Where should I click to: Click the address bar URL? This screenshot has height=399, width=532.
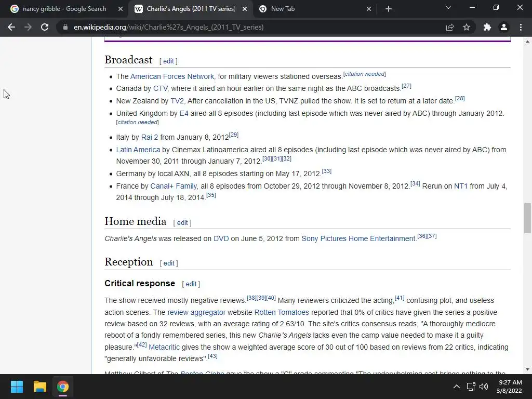168,27
